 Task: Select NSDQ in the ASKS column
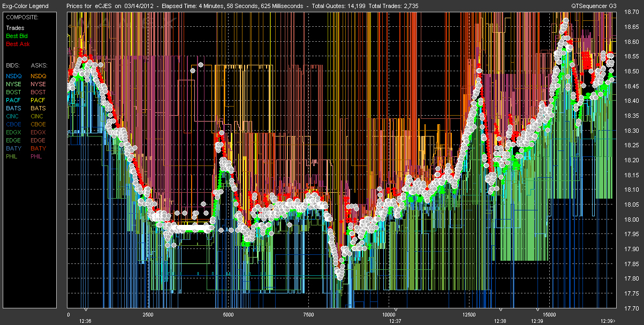click(39, 76)
